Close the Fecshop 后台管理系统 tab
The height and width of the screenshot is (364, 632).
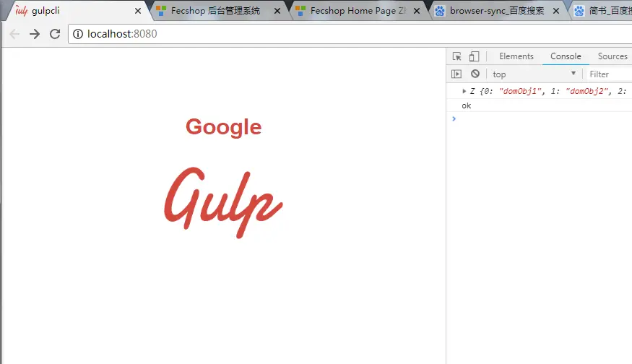click(x=277, y=11)
